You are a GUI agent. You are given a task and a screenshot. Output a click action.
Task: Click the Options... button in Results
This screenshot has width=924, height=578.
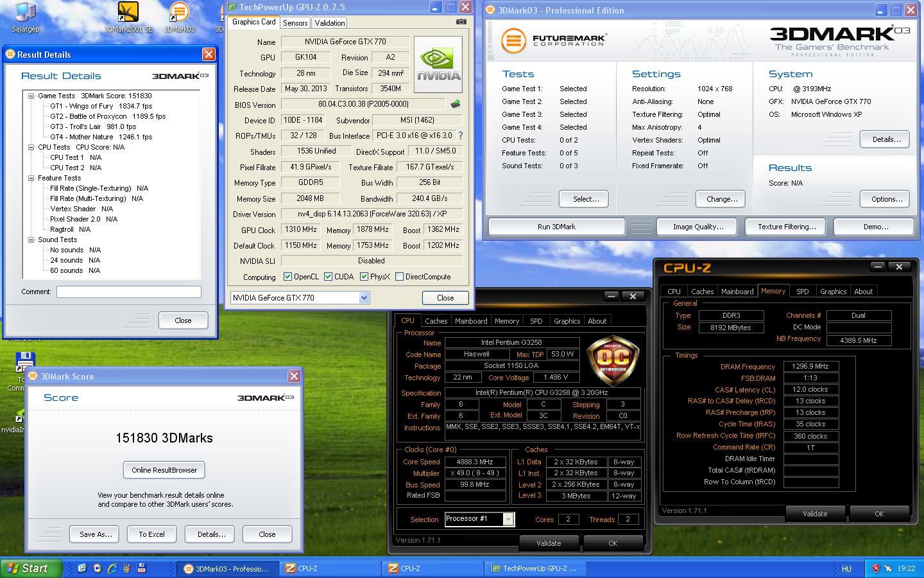pos(886,199)
